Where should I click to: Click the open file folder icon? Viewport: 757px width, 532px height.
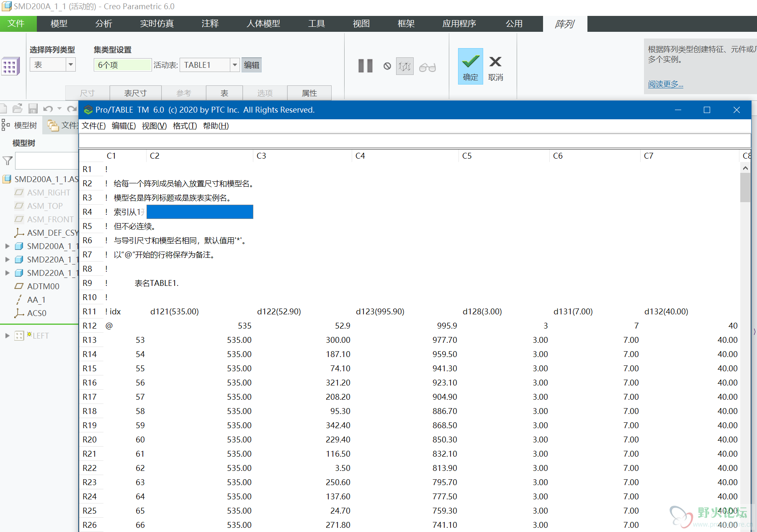[17, 109]
